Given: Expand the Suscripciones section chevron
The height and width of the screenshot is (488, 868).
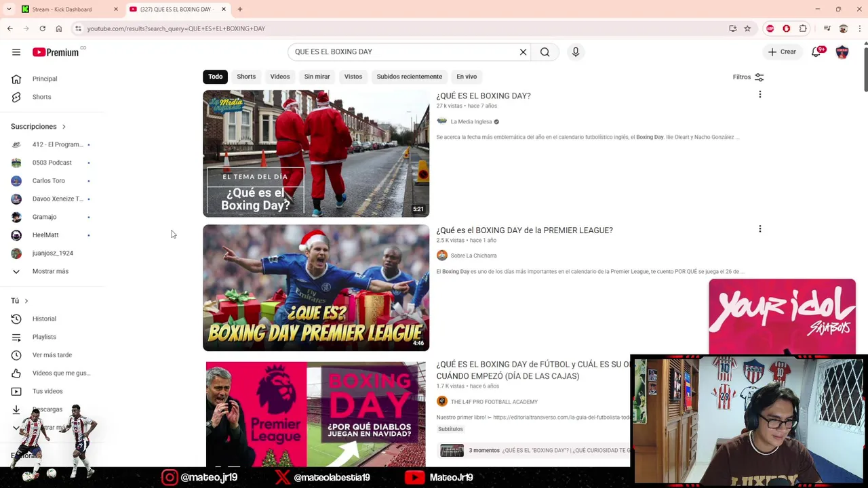Looking at the screenshot, I should (64, 127).
